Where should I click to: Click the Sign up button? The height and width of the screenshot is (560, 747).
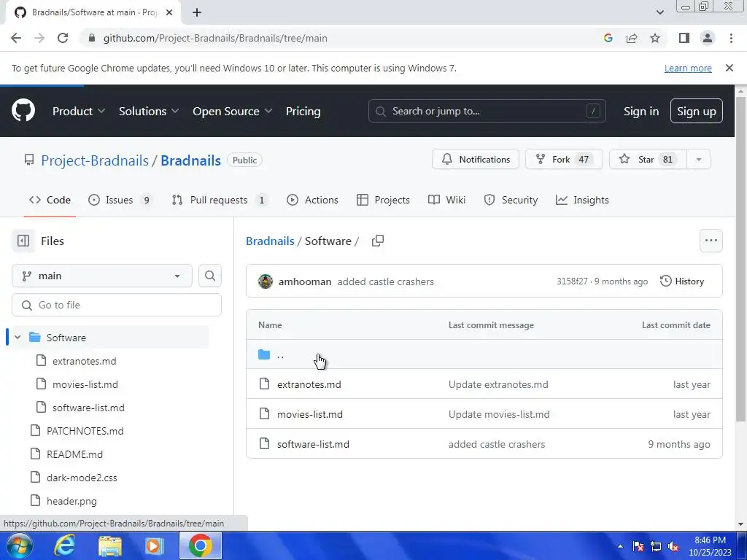(x=696, y=111)
